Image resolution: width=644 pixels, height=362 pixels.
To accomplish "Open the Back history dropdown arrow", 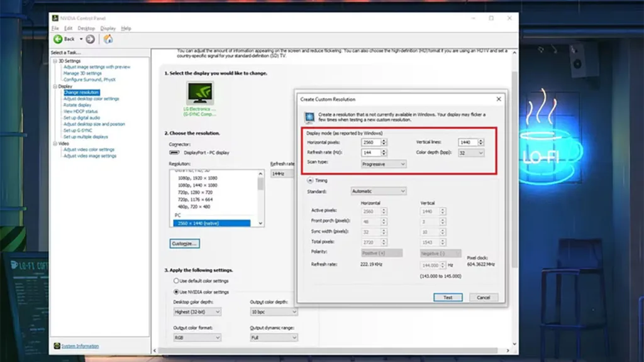I will tap(81, 39).
